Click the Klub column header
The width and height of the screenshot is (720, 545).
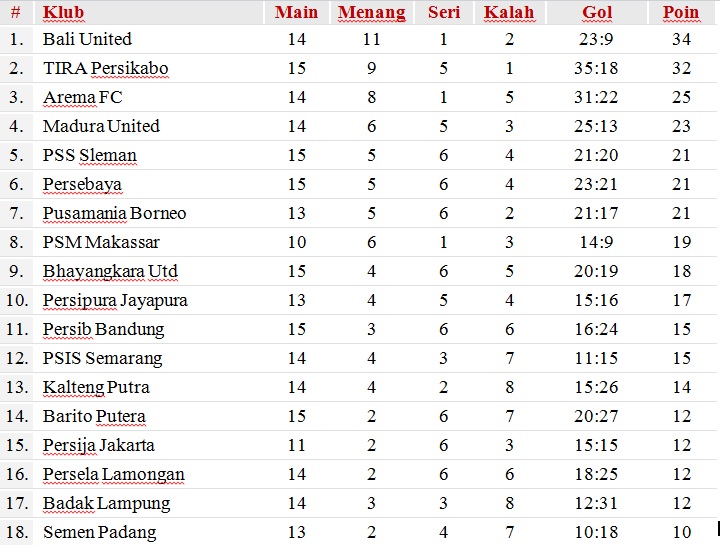pos(63,13)
